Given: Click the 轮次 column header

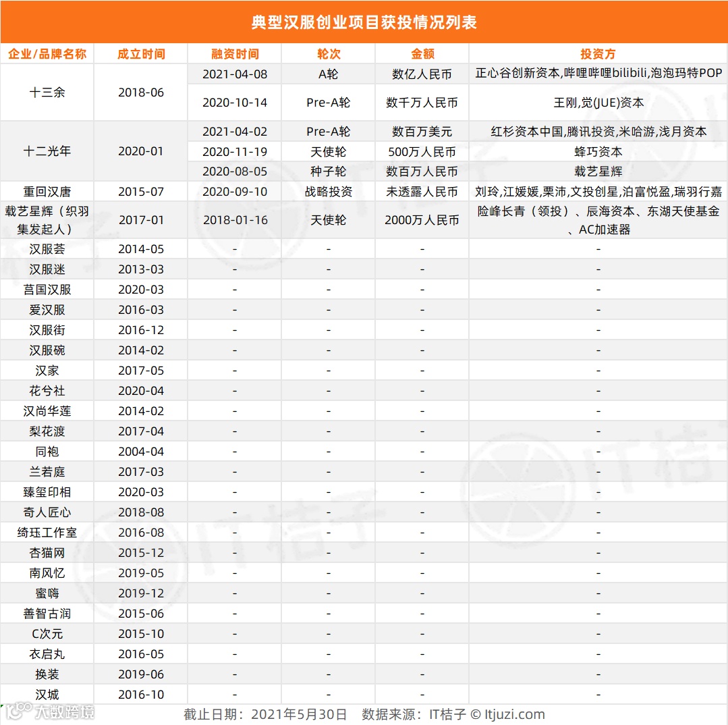Looking at the screenshot, I should [329, 54].
